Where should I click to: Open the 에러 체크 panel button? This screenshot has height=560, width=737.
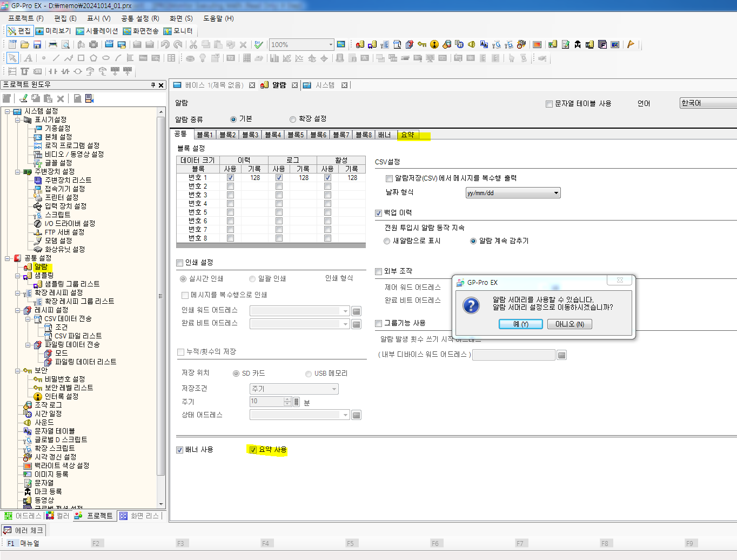click(x=24, y=530)
